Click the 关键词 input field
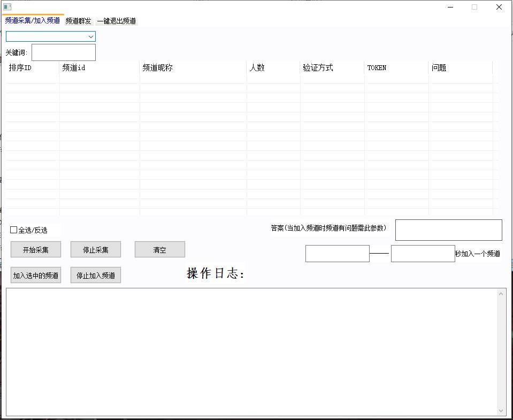Screen dimensions: 513x420 tap(63, 52)
